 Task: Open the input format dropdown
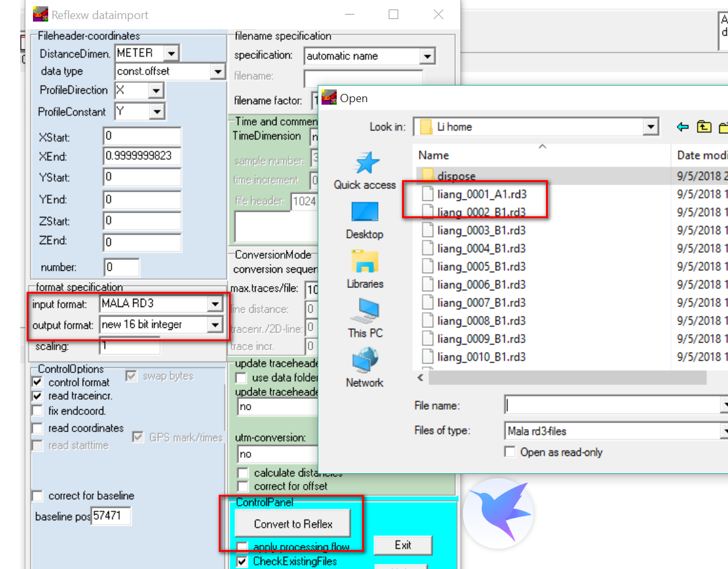pos(215,304)
